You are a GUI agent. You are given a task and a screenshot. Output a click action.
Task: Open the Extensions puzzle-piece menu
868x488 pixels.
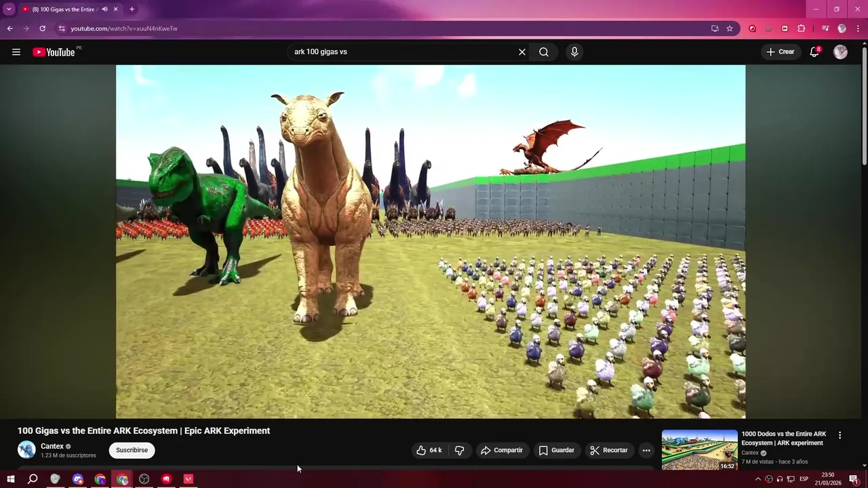click(x=802, y=28)
